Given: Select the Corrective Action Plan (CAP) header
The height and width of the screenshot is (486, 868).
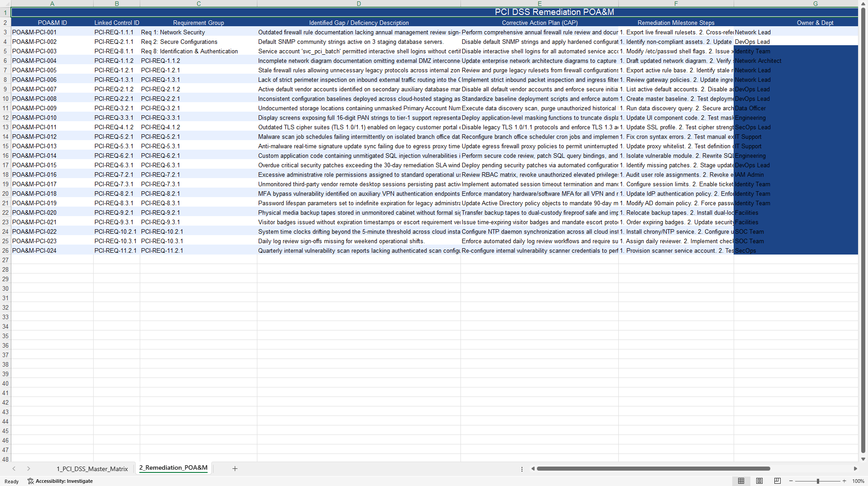Looking at the screenshot, I should click(540, 23).
